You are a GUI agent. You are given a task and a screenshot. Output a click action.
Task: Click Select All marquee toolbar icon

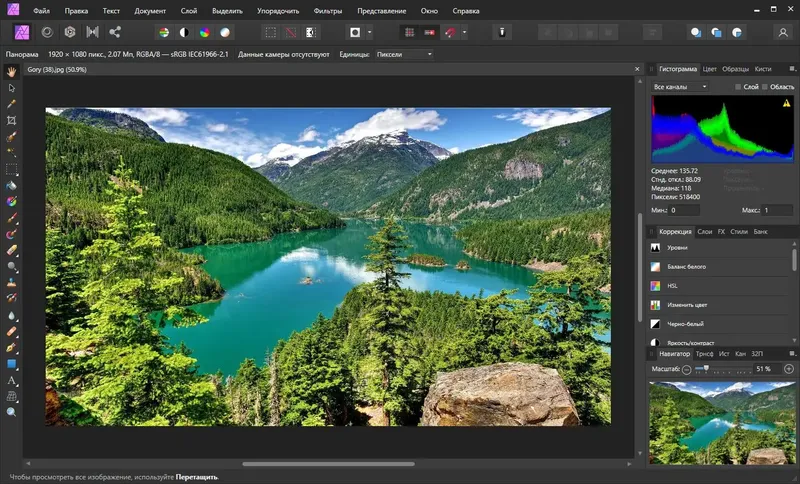point(270,33)
